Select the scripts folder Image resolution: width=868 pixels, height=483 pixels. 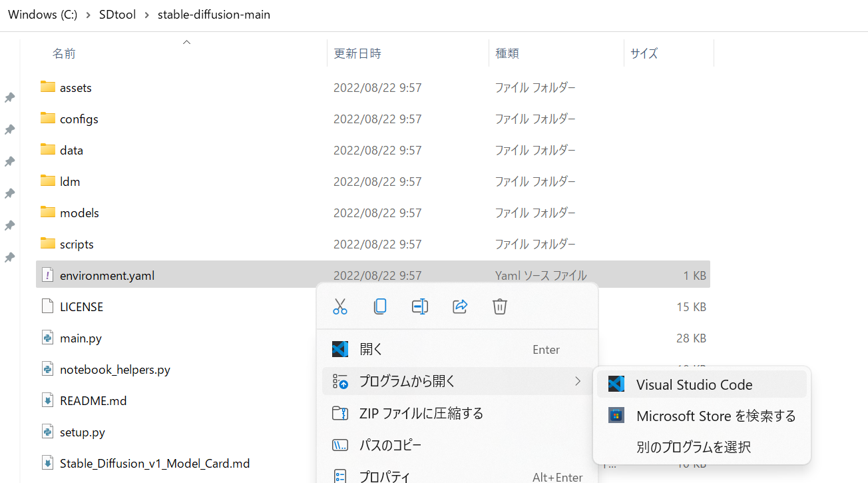click(77, 244)
